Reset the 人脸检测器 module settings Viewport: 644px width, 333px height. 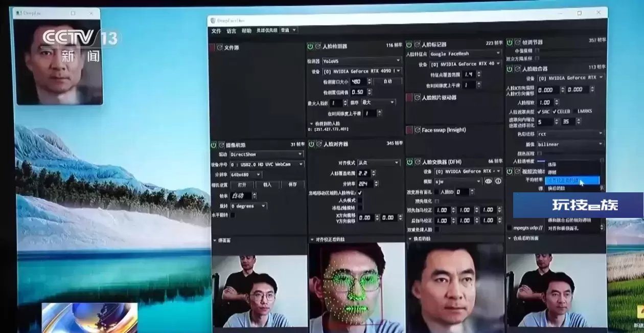pos(318,46)
